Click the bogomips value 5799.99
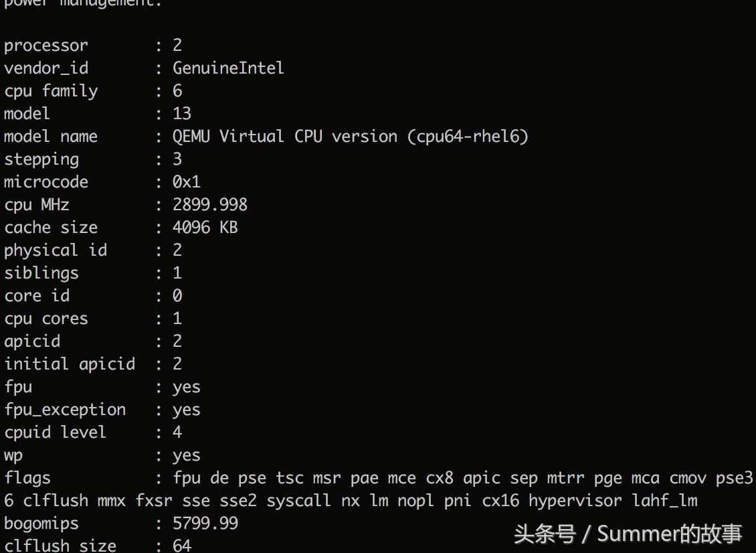The image size is (756, 553). pos(205,524)
